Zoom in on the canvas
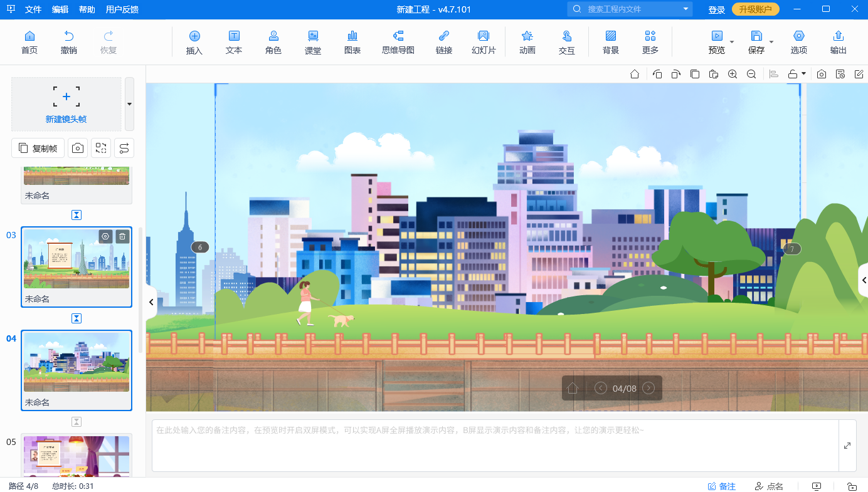The height and width of the screenshot is (492, 868). pyautogui.click(x=733, y=74)
